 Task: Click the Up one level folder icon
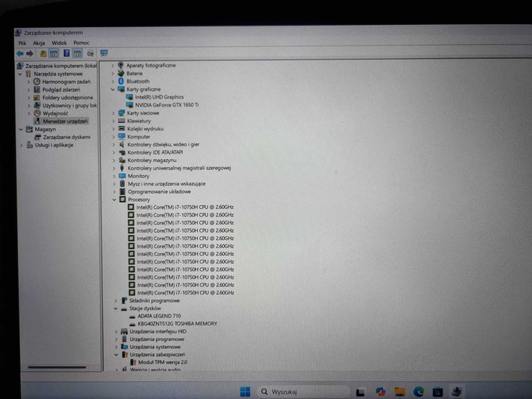(43, 54)
